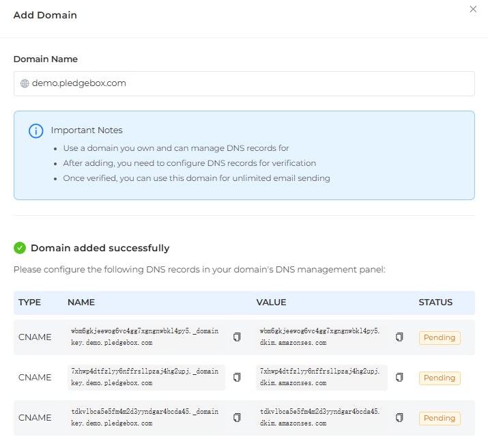Copy the first row's VALUE record
This screenshot has width=488, height=448.
pyautogui.click(x=399, y=337)
